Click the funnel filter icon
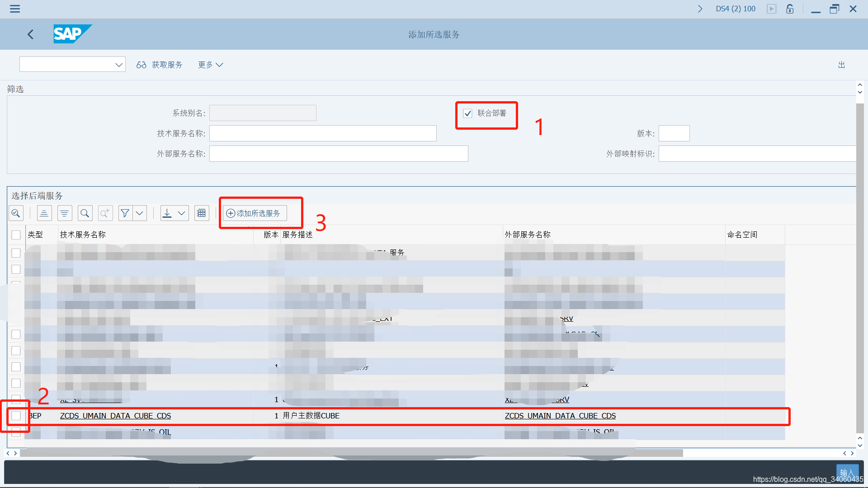This screenshot has width=868, height=488. click(125, 213)
